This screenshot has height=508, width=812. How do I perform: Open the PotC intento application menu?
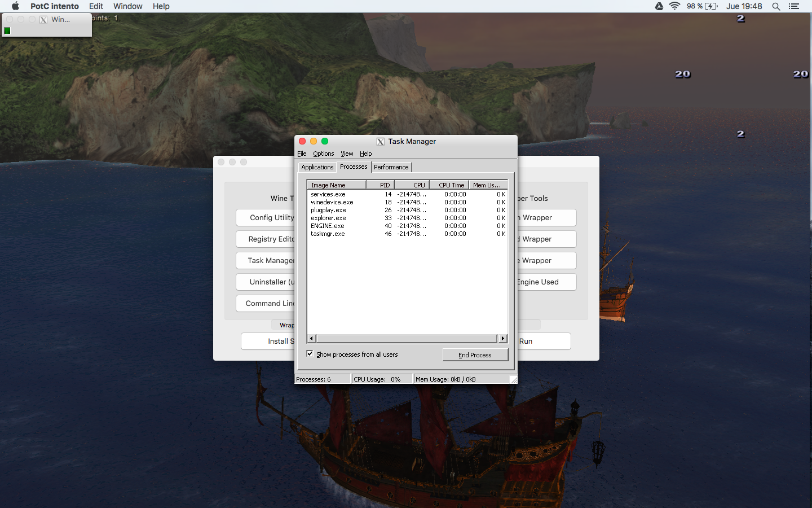[x=55, y=6]
